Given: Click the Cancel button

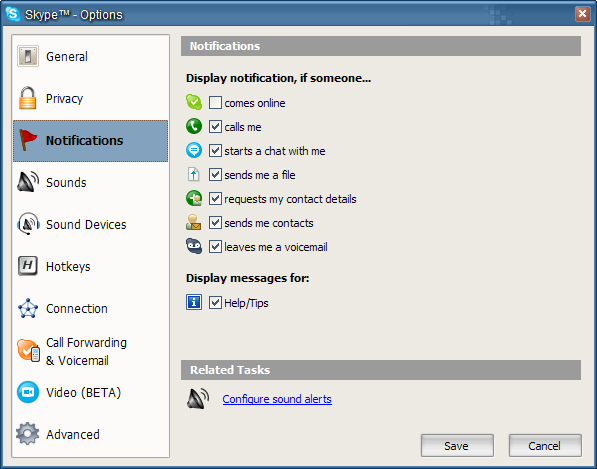Looking at the screenshot, I should point(545,445).
